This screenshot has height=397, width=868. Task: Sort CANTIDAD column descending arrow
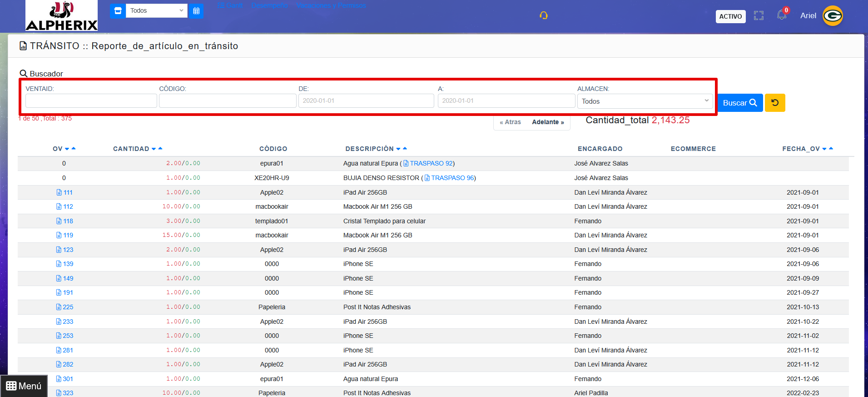coord(154,149)
